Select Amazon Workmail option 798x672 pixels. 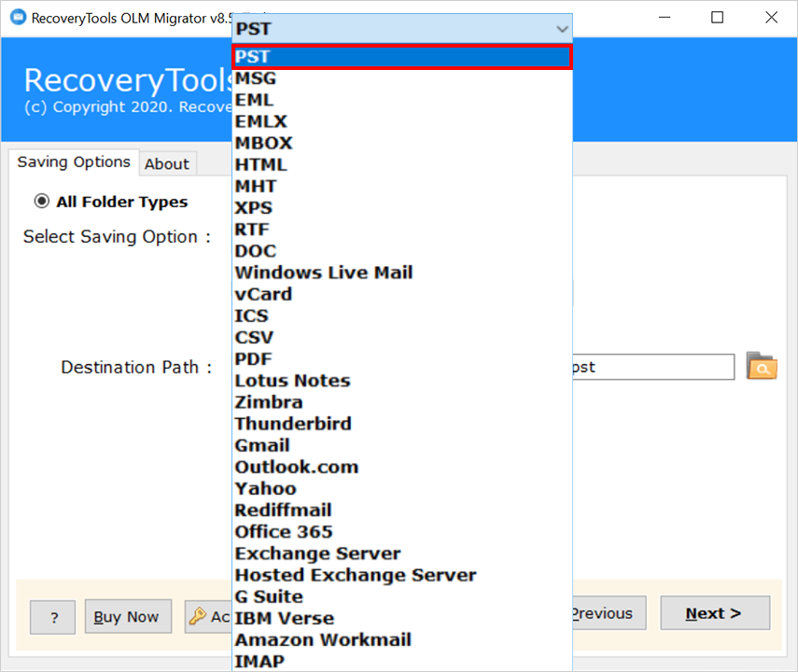click(402, 639)
